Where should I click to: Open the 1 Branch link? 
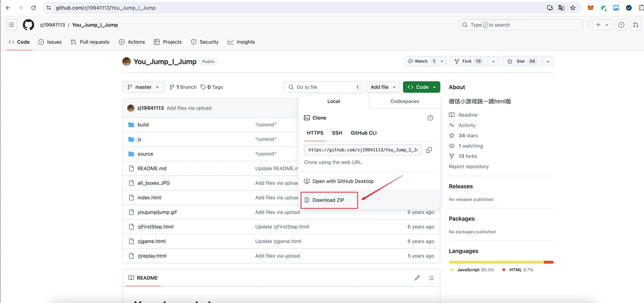(183, 87)
